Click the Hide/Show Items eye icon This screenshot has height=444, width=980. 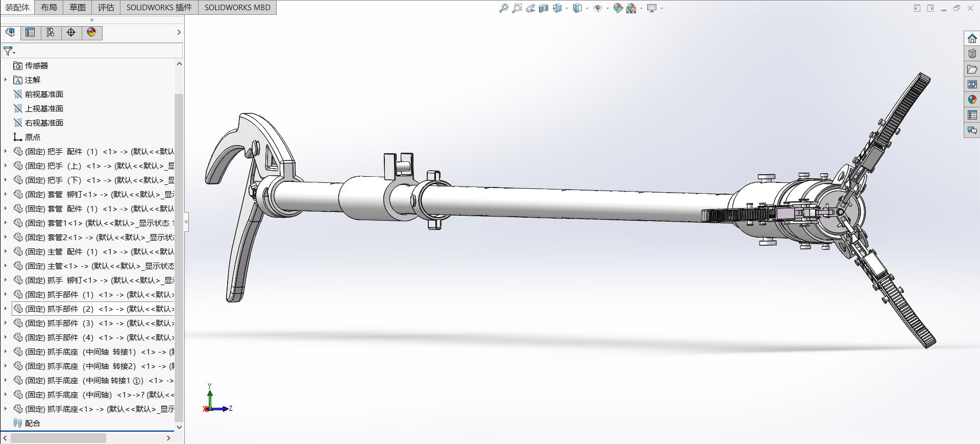point(598,8)
